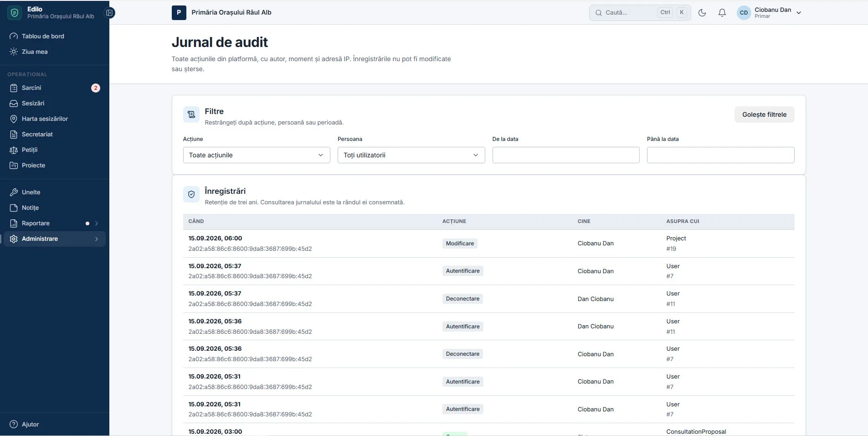Viewport: 868px width, 436px height.
Task: Click the ConsultationProposal entry
Action: pos(696,431)
